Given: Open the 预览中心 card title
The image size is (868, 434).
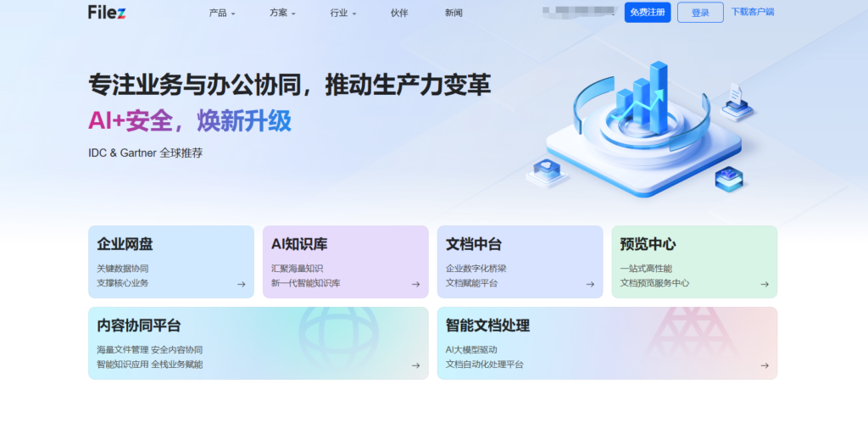Looking at the screenshot, I should click(x=648, y=244).
